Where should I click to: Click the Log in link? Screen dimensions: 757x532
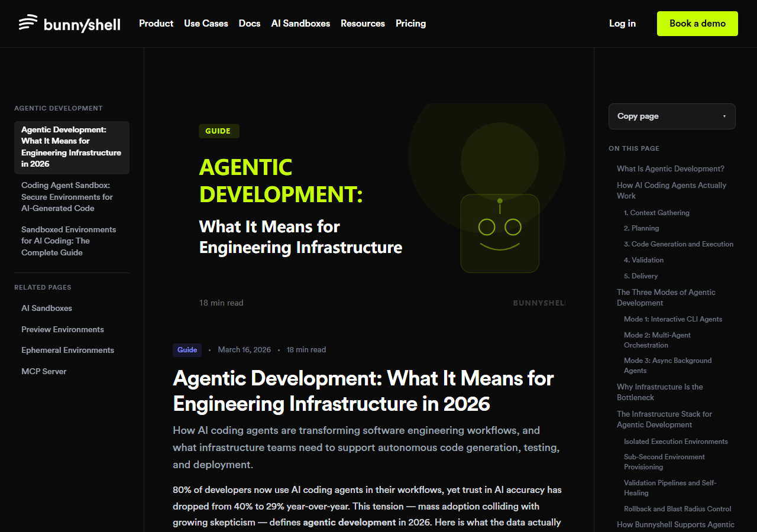click(622, 24)
